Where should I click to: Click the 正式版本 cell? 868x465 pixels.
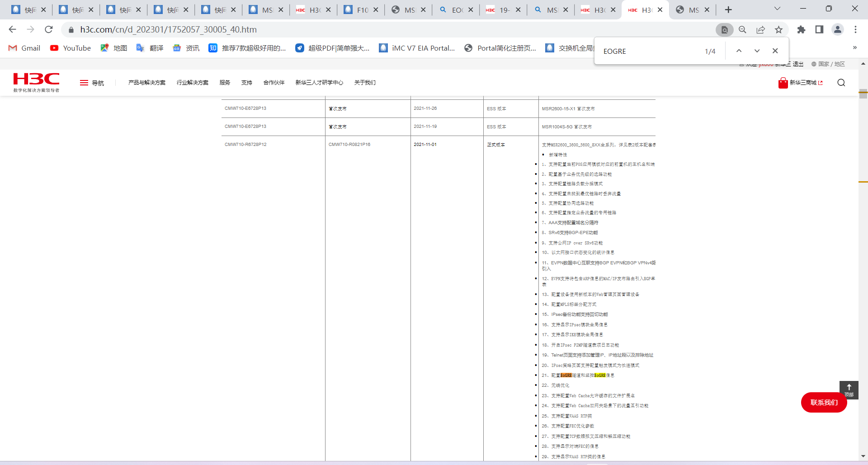point(496,145)
